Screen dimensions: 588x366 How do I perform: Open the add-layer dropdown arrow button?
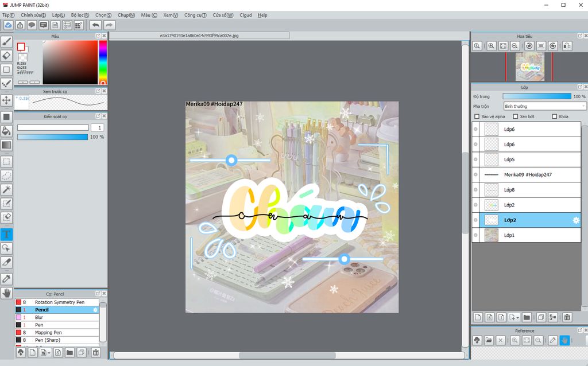513,317
